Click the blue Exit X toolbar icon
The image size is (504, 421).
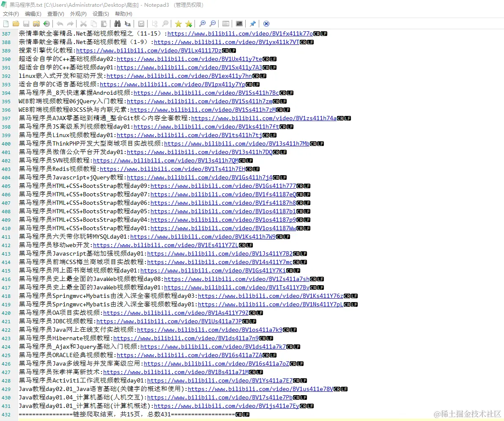coord(266,24)
